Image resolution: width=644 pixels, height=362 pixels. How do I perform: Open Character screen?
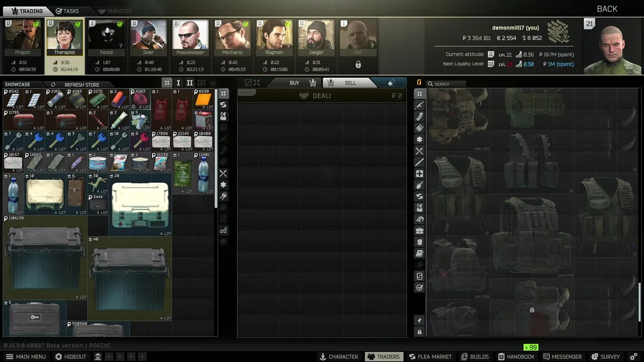click(x=339, y=356)
